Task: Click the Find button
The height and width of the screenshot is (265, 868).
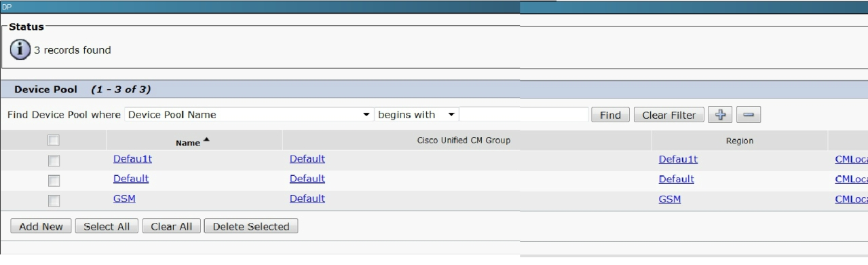Action: (611, 115)
